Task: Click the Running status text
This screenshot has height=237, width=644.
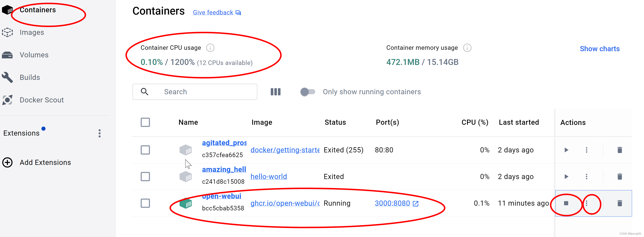Action: coord(337,203)
